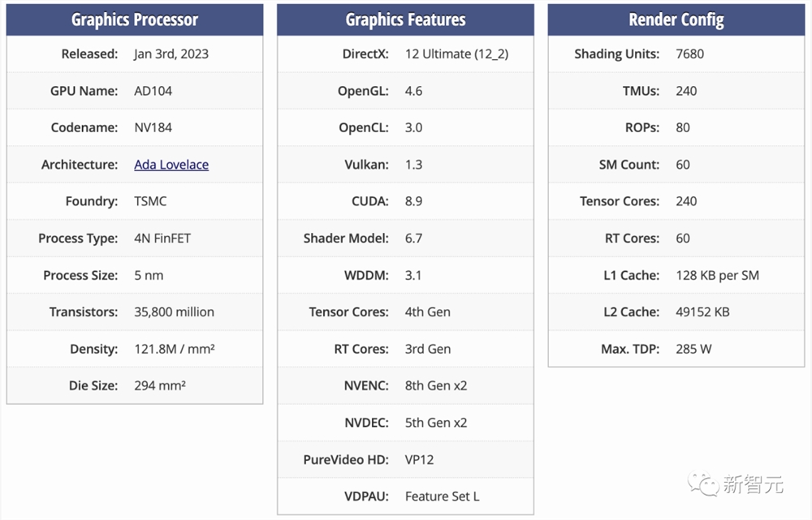Click the Released date Jan 3rd, 2023
812x520 pixels.
pyautogui.click(x=171, y=54)
